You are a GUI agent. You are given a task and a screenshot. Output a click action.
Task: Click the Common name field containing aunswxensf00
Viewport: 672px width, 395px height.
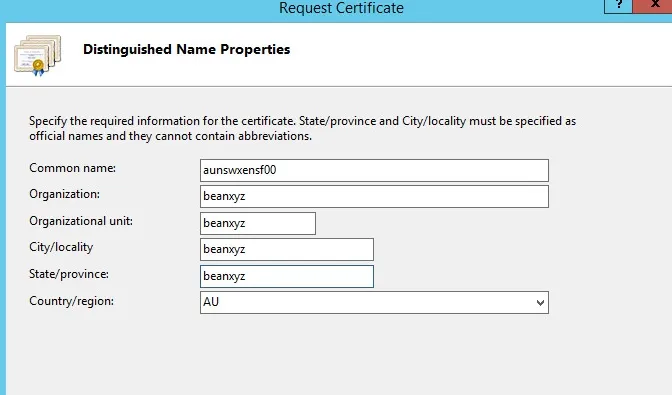(x=374, y=171)
